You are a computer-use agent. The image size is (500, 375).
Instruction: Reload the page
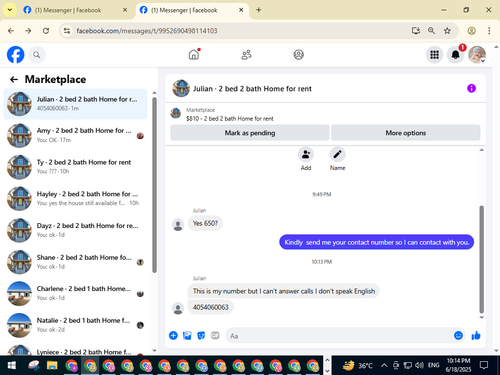coord(46,31)
